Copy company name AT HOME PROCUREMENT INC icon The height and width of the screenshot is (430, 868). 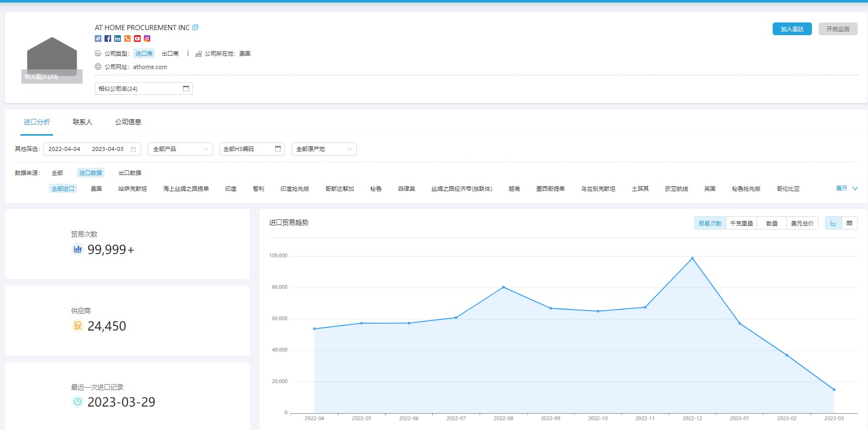195,28
